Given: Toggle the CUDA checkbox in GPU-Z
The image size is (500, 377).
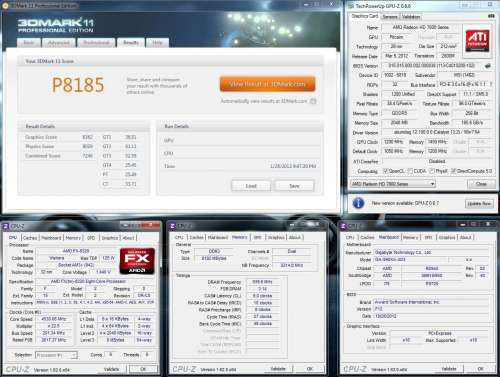Looking at the screenshot, I should pyautogui.click(x=410, y=171).
